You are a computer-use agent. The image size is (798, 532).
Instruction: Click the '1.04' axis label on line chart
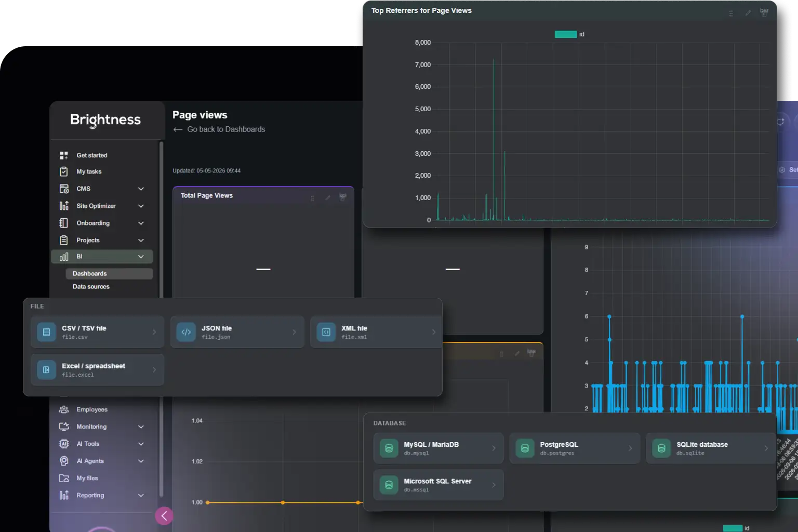(x=197, y=421)
